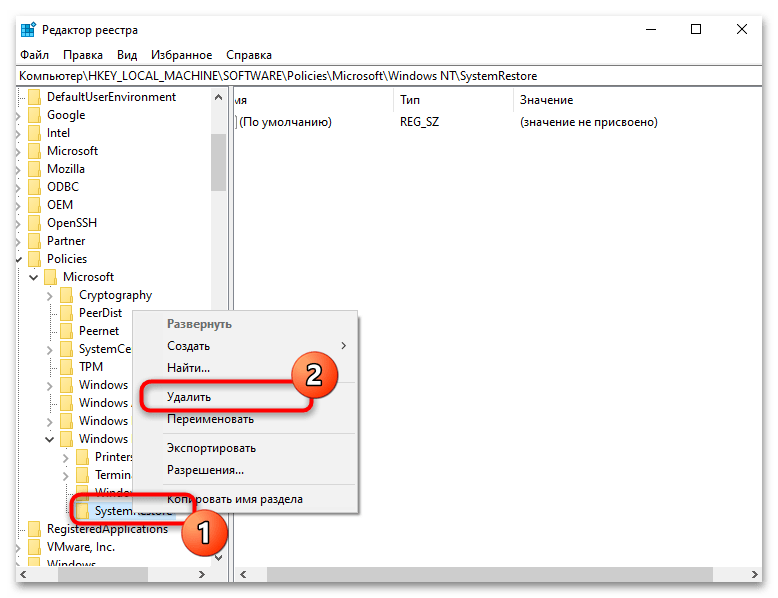778x598 pixels.
Task: Select the Intel key name
Action: (58, 133)
